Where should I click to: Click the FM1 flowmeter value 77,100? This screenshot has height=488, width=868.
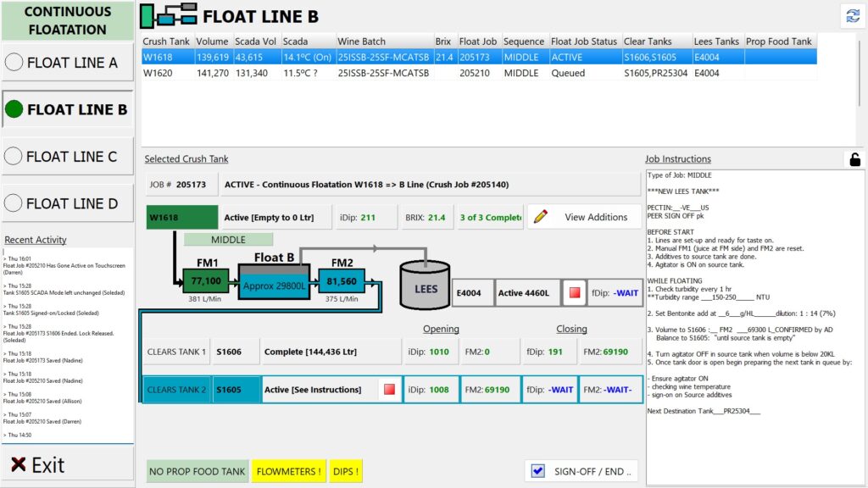click(x=206, y=281)
